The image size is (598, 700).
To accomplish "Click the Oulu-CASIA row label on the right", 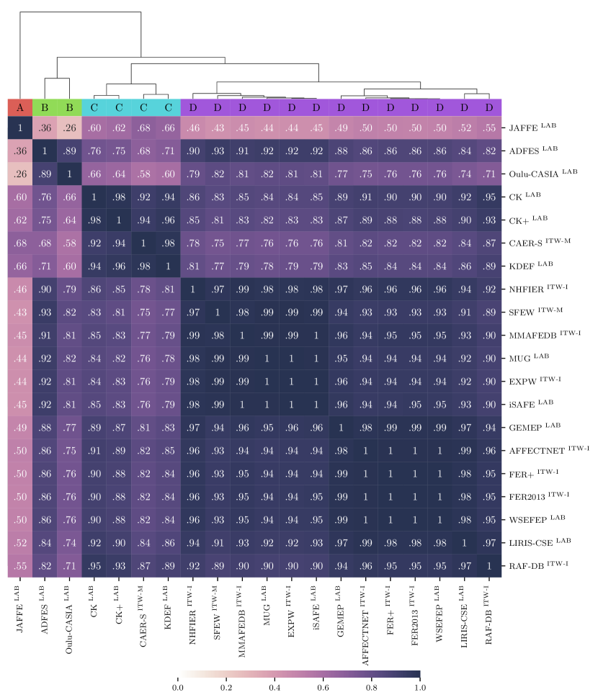I will [x=543, y=174].
